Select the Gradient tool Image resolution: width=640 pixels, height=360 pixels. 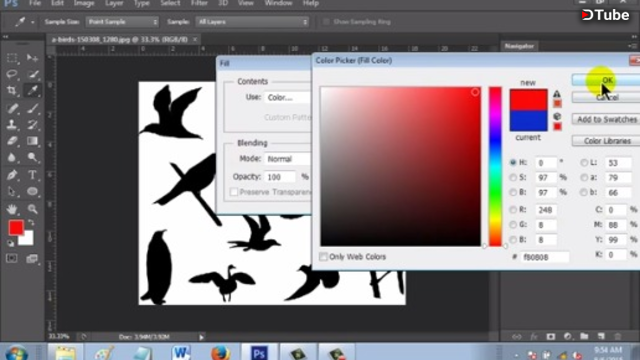click(32, 141)
